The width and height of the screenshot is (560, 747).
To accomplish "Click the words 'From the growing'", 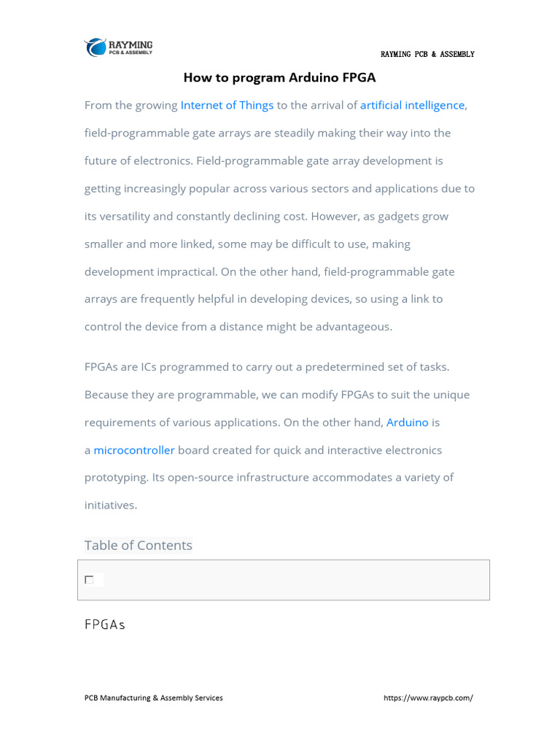I will (x=131, y=105).
